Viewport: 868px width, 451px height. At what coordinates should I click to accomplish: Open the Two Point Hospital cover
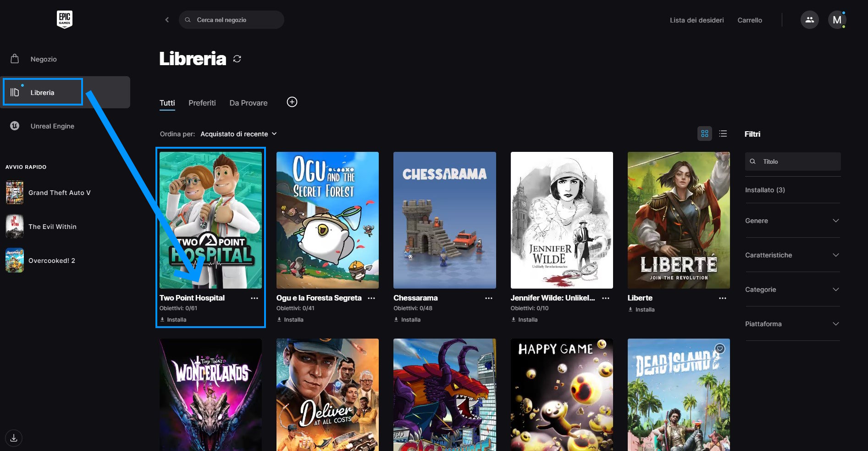click(210, 220)
